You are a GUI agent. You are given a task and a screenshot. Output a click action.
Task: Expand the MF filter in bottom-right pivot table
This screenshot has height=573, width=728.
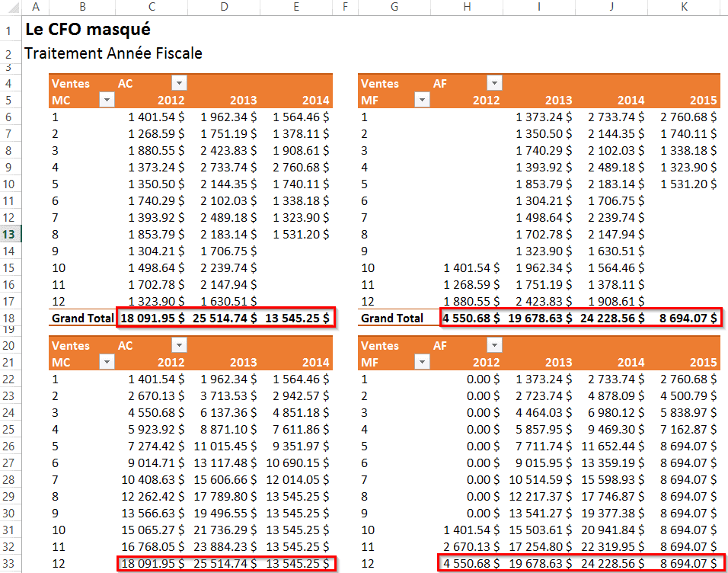[x=421, y=362]
